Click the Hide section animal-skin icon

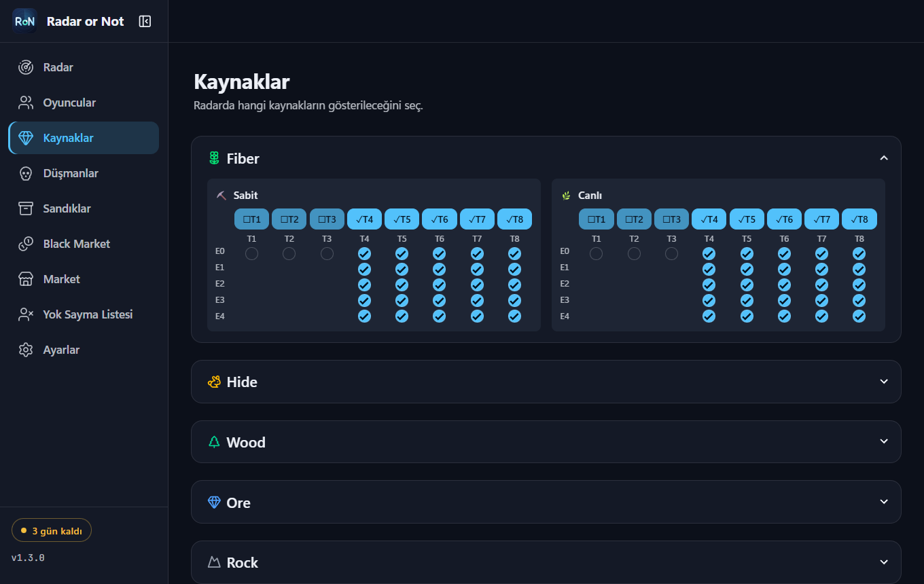[x=214, y=382]
